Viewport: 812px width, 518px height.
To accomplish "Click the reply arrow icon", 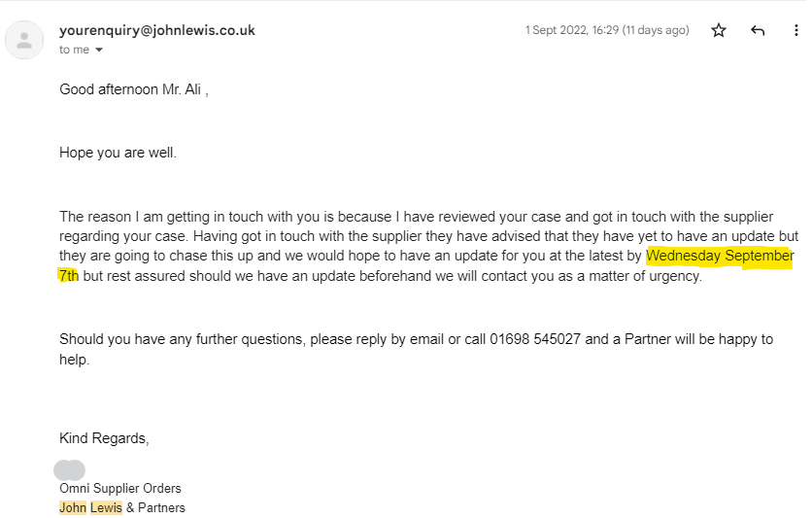I will coord(758,31).
